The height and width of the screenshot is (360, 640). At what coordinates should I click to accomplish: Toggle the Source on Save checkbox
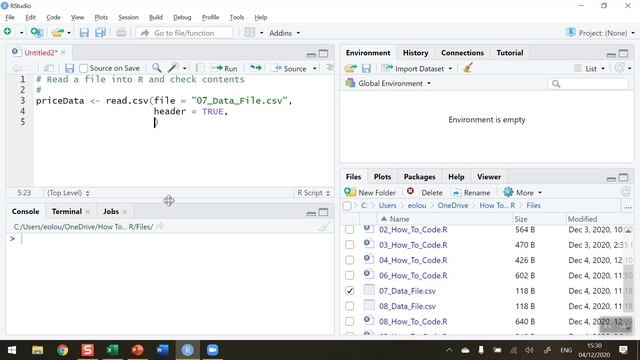coord(84,69)
